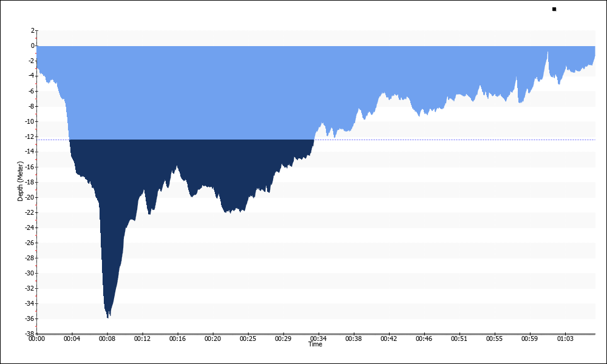Click the '00:59' time axis label
The width and height of the screenshot is (607, 364).
coord(530,339)
